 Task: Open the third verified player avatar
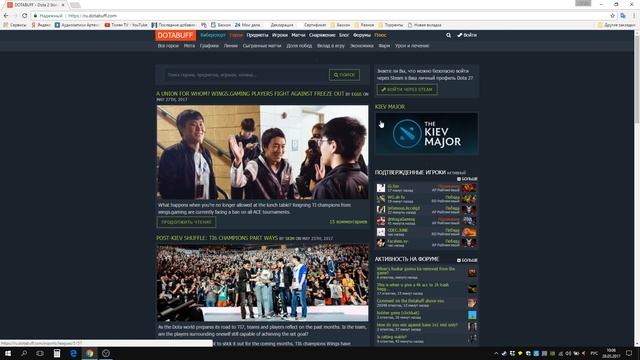pyautogui.click(x=381, y=210)
